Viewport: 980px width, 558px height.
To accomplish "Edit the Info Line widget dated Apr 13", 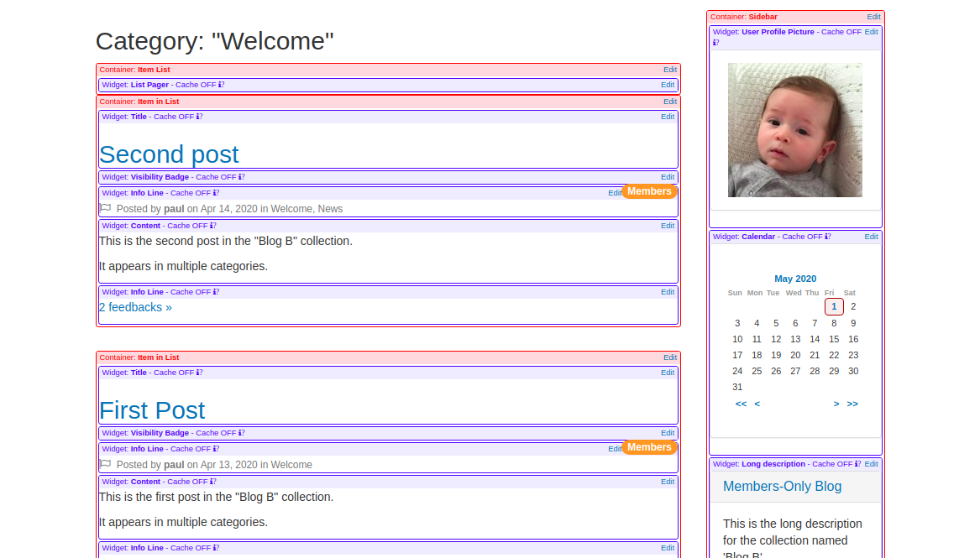I will 615,450.
